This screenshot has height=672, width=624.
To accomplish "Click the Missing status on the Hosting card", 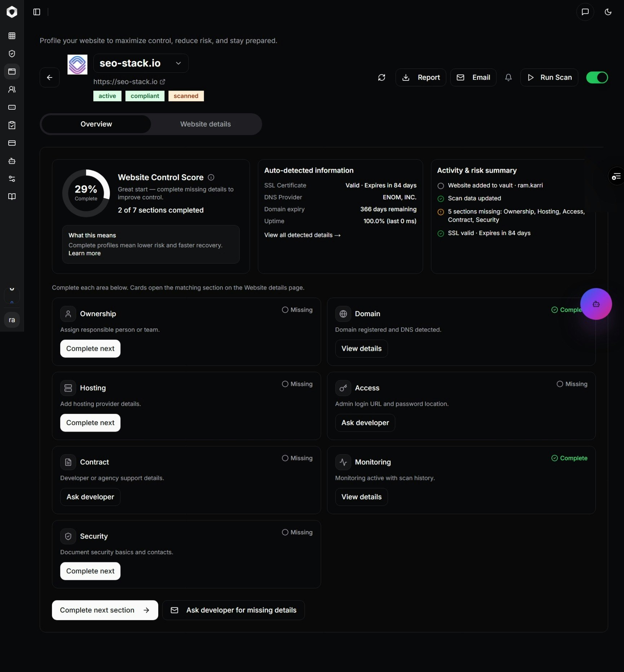I will coord(297,384).
